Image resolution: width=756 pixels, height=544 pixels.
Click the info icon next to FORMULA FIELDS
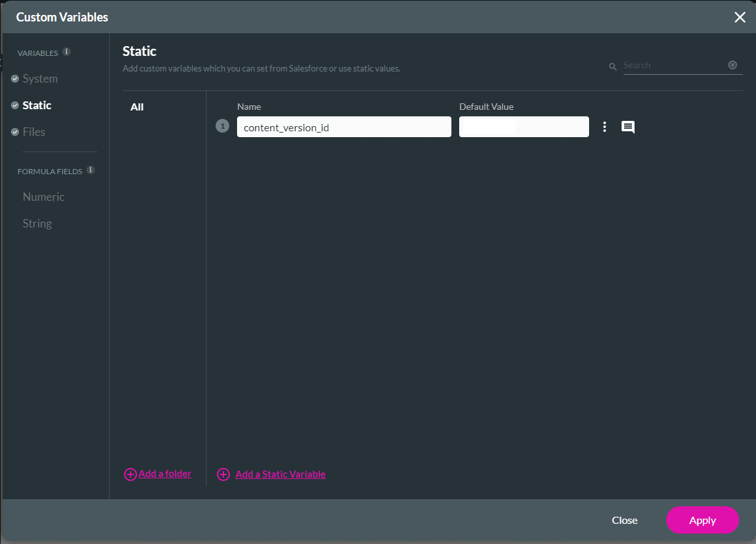pos(90,170)
